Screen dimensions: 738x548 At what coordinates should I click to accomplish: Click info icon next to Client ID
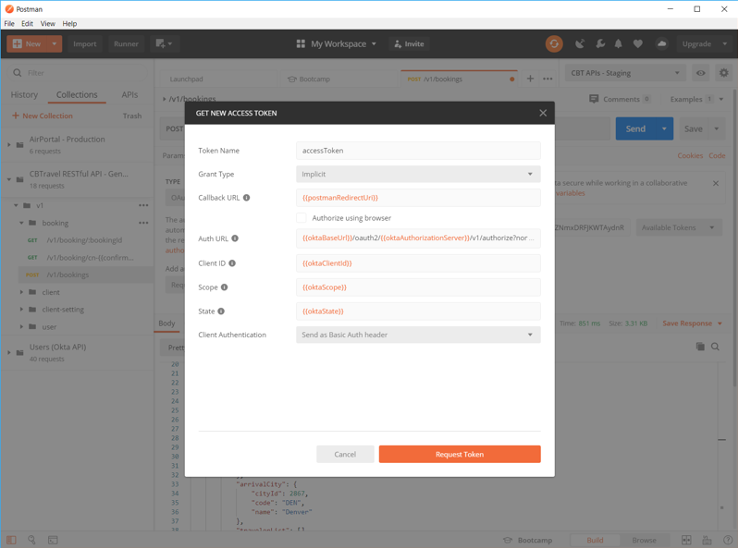(x=232, y=263)
